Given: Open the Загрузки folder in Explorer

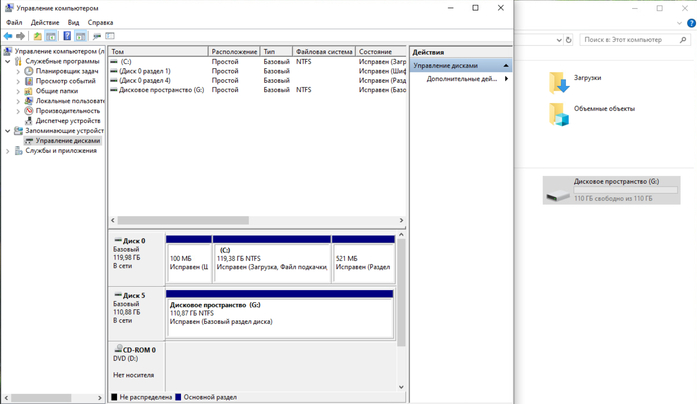Looking at the screenshot, I should coord(587,77).
